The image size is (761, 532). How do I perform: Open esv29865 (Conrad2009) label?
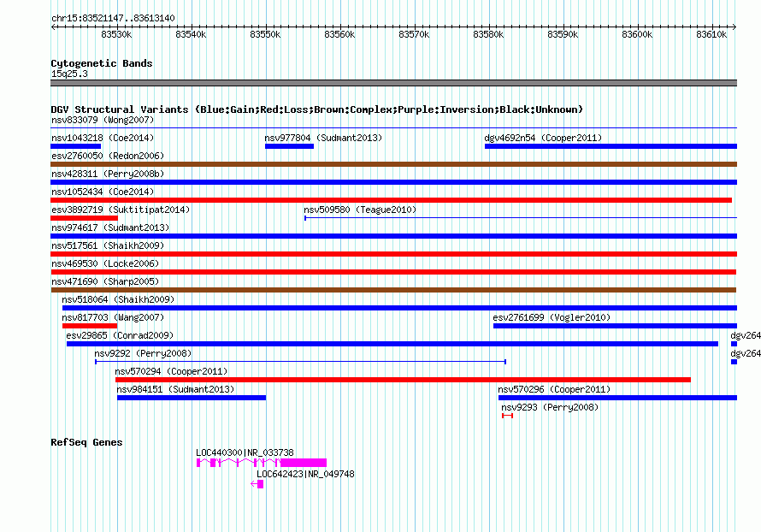120,335
